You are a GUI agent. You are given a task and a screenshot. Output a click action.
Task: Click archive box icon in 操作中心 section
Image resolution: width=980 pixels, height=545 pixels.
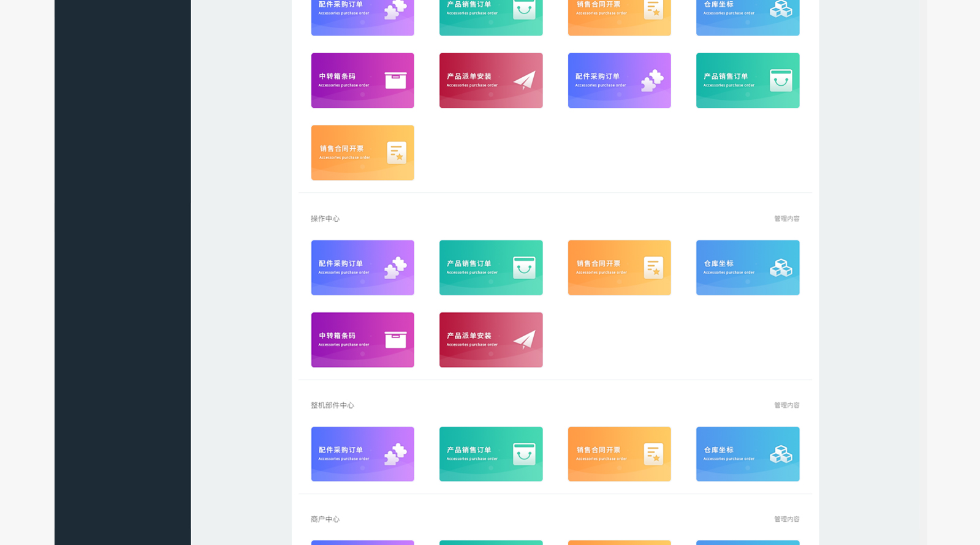395,339
